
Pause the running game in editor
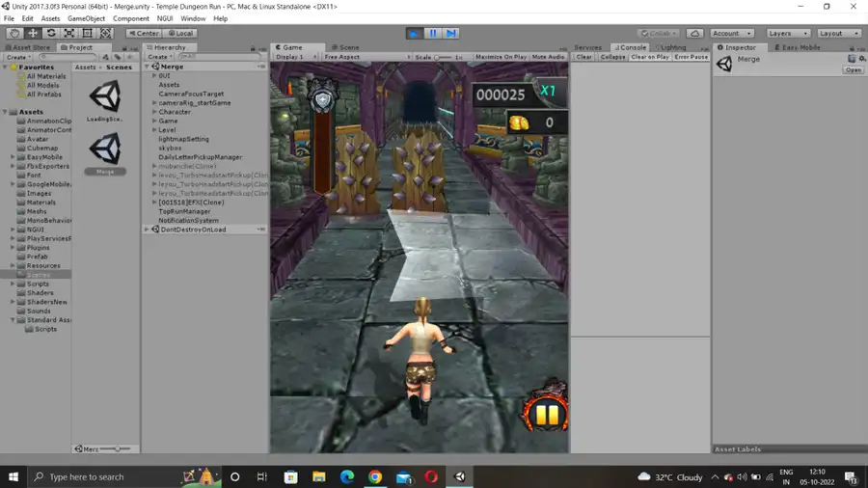pos(433,33)
